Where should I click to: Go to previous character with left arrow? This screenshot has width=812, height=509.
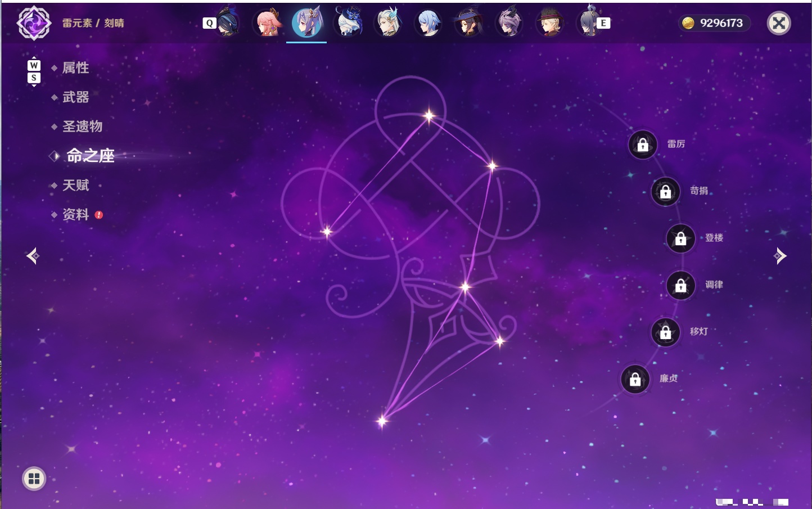[x=33, y=256]
